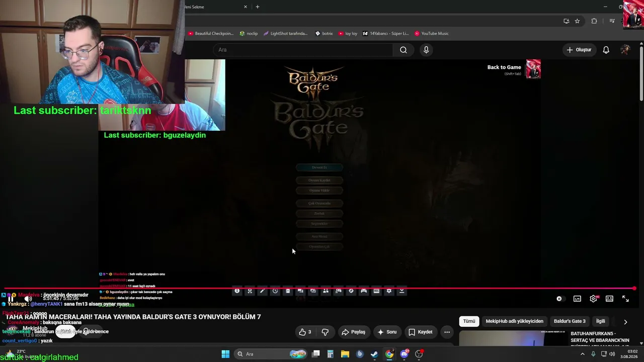Toggle subtitles in the video player

click(x=577, y=299)
